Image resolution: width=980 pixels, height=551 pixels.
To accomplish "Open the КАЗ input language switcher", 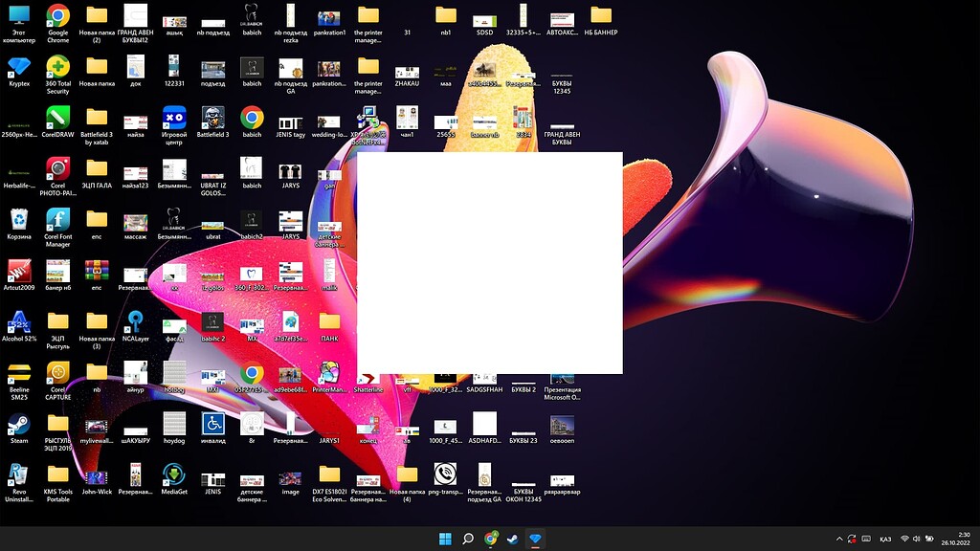I will point(883,539).
